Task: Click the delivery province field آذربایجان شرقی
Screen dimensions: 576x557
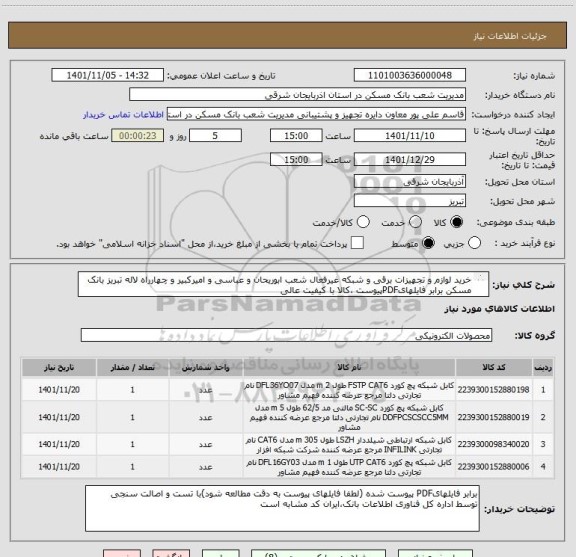Action: [x=410, y=182]
